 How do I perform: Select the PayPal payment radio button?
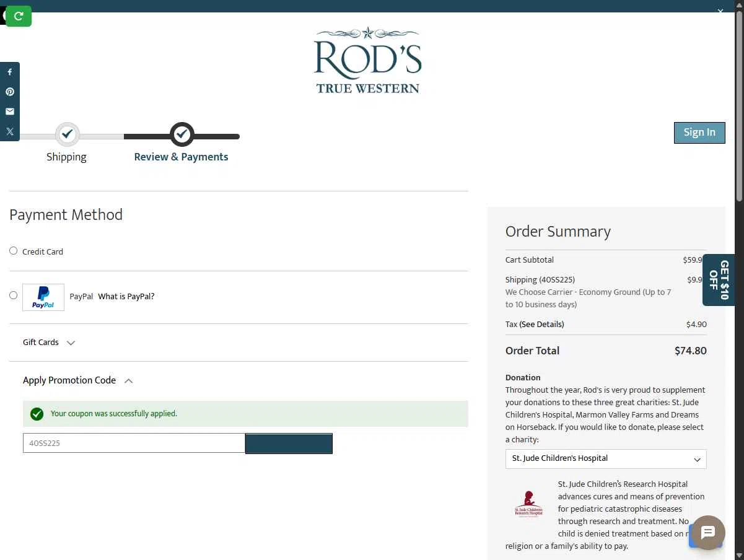13,295
